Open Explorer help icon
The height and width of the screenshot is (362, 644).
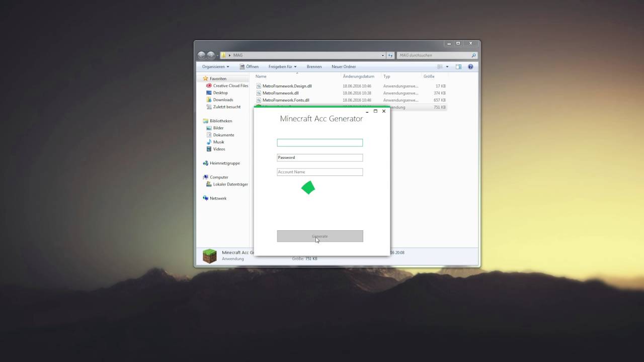(470, 66)
